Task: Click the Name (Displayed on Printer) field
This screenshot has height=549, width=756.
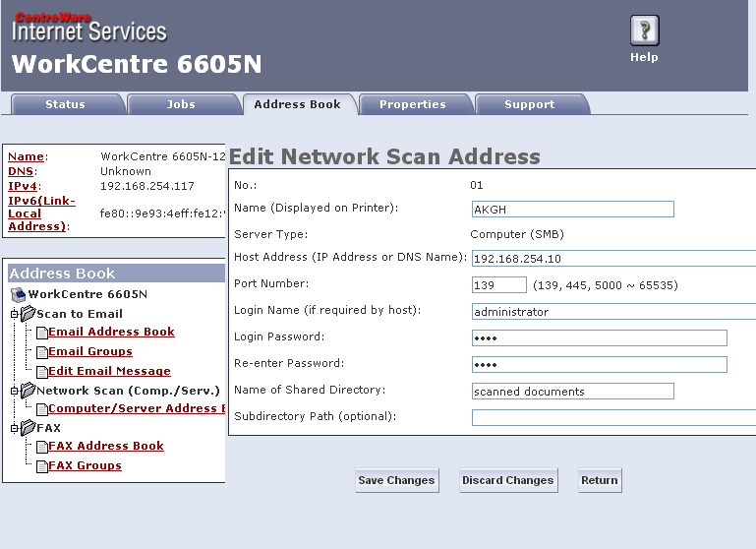Action: pos(573,210)
